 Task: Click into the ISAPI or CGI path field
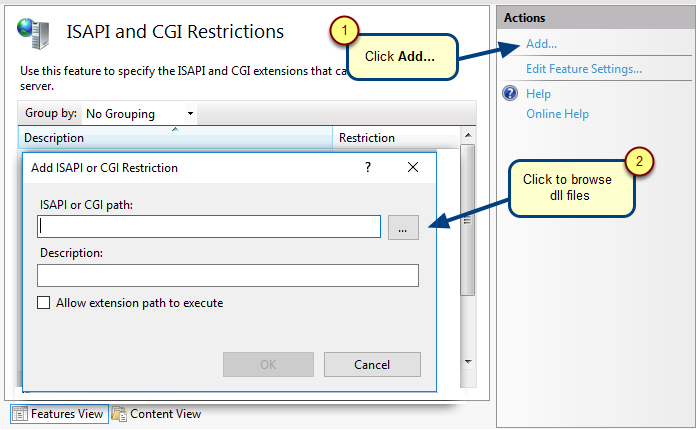click(209, 227)
